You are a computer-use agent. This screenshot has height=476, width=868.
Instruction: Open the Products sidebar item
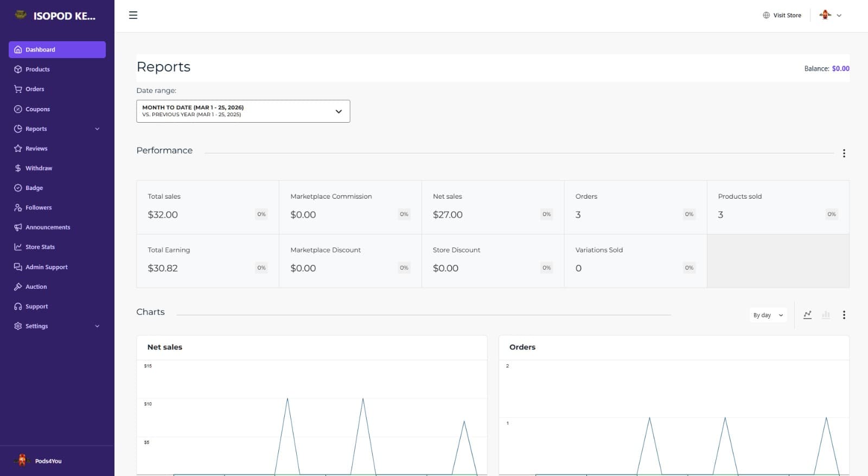pyautogui.click(x=37, y=69)
